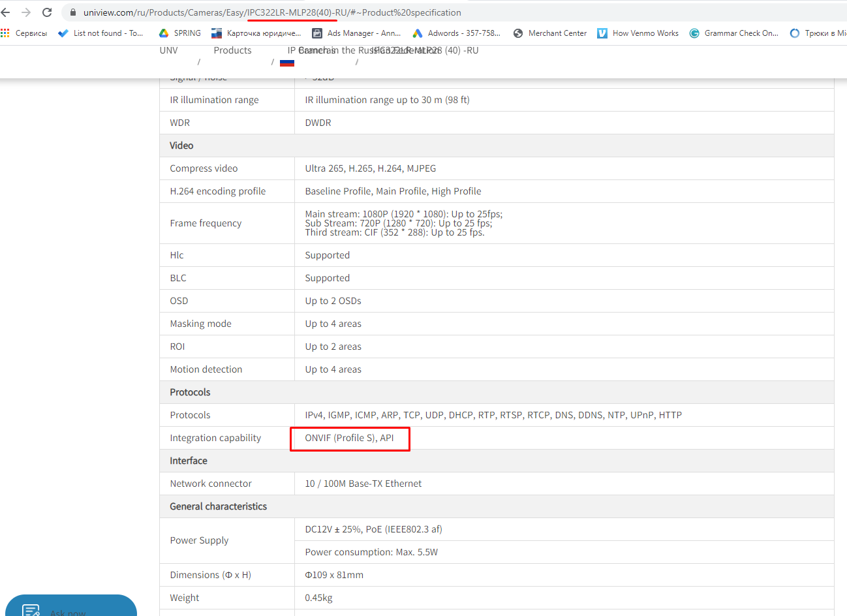The image size is (847, 616).
Task: Open the Трюки bookmark
Action: tap(818, 33)
